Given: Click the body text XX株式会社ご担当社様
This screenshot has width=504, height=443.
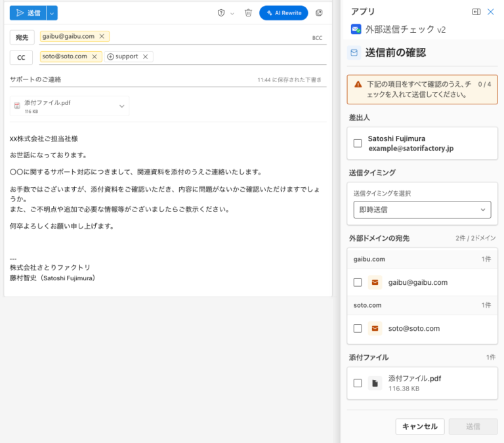Looking at the screenshot, I should pos(44,139).
